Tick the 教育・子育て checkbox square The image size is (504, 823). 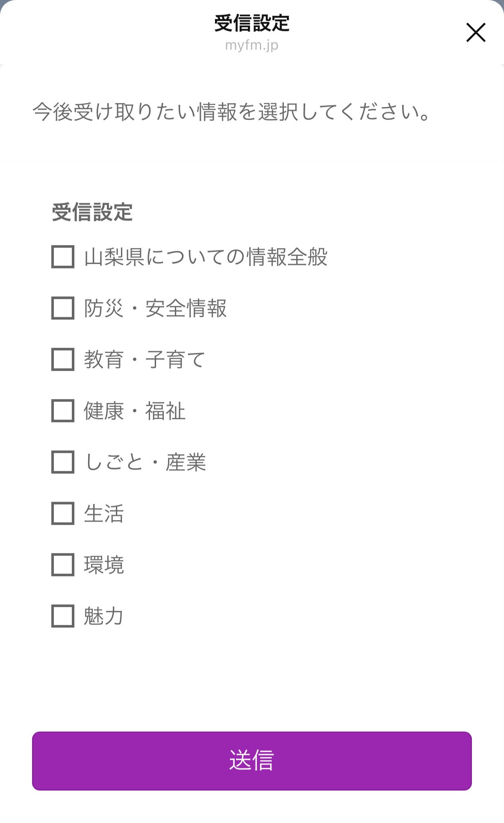63,359
